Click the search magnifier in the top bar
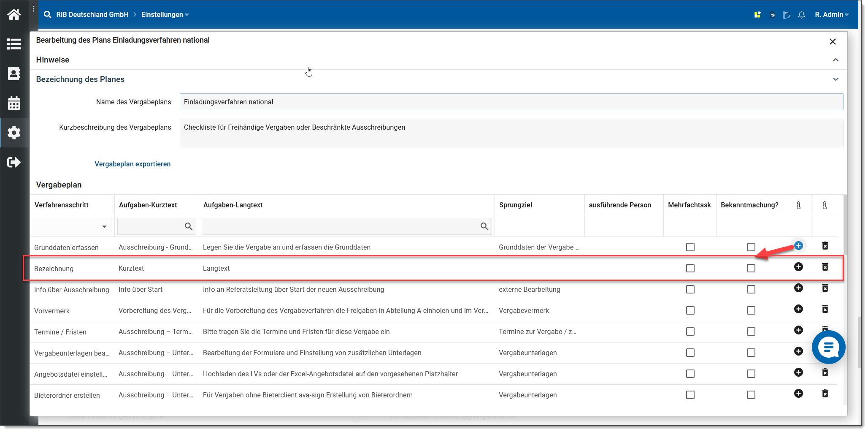 (48, 15)
